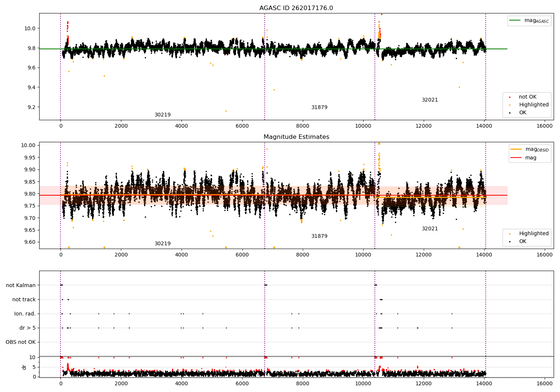Screen dimensions: 560x392
Task: Select the 9.60 y-axis tick label
Action: click(30, 242)
